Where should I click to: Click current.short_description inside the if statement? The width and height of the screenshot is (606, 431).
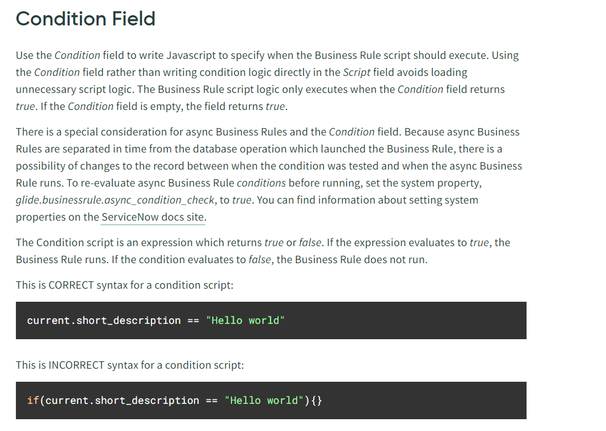click(122, 400)
